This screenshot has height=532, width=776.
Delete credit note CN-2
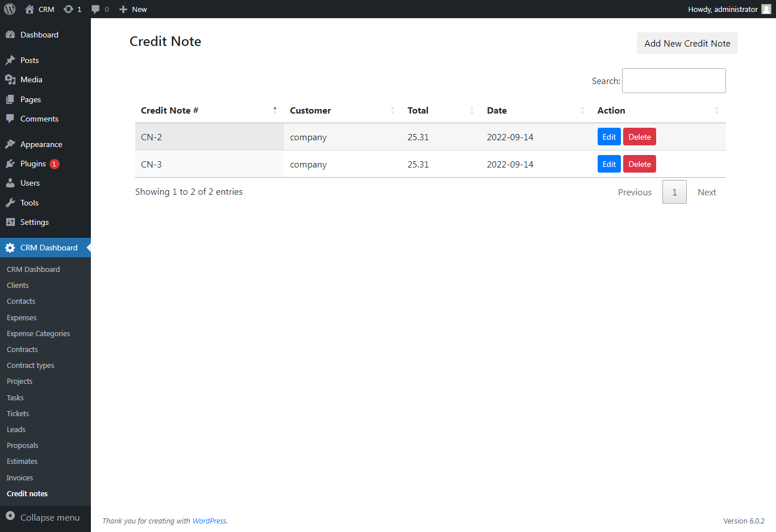point(639,136)
